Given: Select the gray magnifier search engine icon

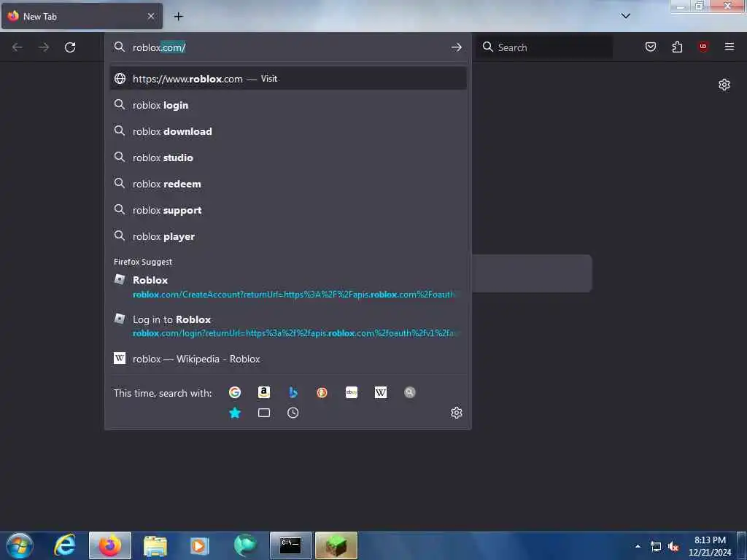Looking at the screenshot, I should click(x=410, y=392).
